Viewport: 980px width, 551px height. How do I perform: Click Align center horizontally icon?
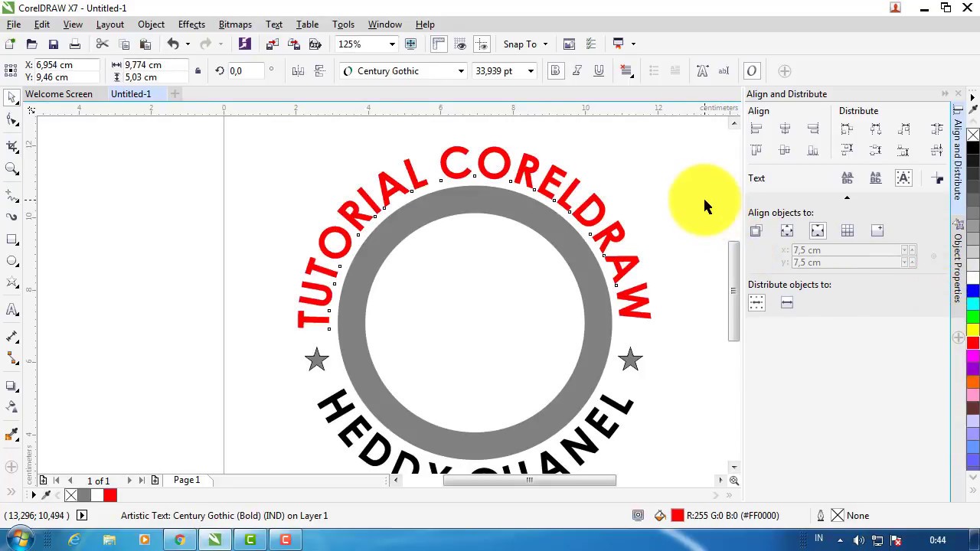pyautogui.click(x=785, y=129)
